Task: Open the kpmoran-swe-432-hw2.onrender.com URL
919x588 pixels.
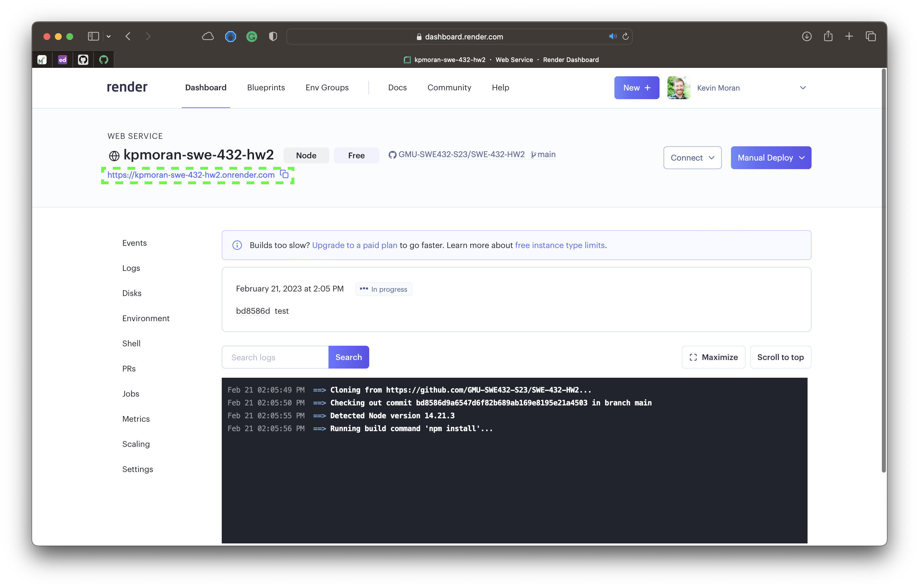Action: [191, 175]
